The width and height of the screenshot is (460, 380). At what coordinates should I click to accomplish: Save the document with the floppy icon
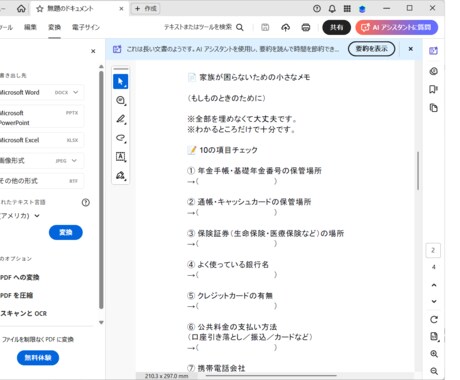coord(265,27)
